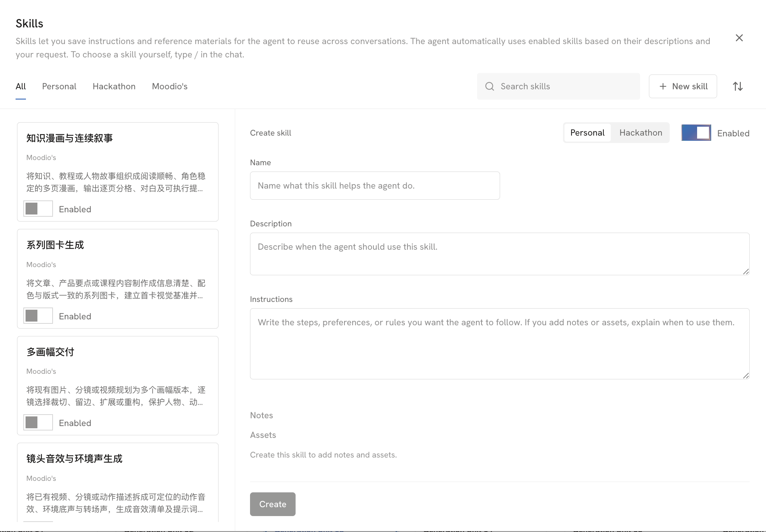Click the magnifier icon in search
The width and height of the screenshot is (766, 532).
(490, 86)
